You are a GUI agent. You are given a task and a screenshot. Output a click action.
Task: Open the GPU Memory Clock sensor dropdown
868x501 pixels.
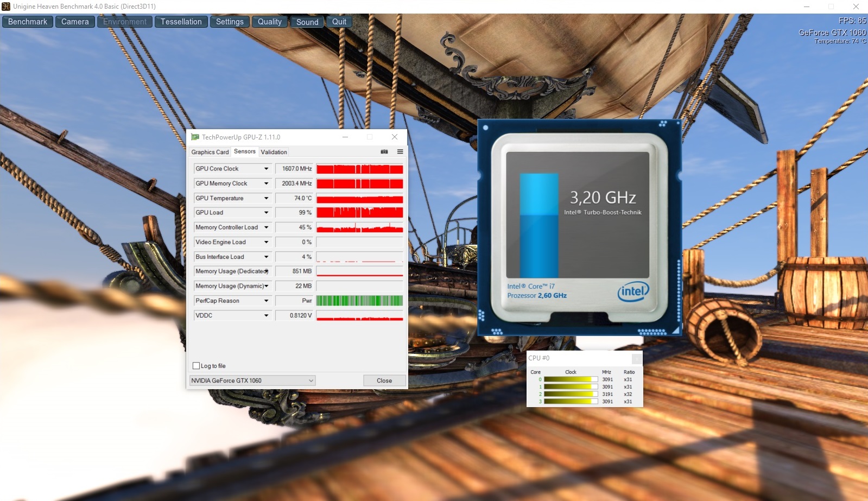(266, 183)
